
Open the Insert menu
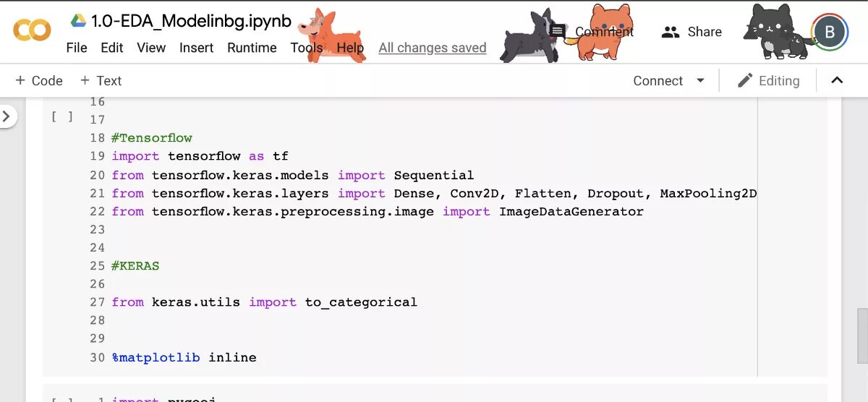(x=197, y=48)
